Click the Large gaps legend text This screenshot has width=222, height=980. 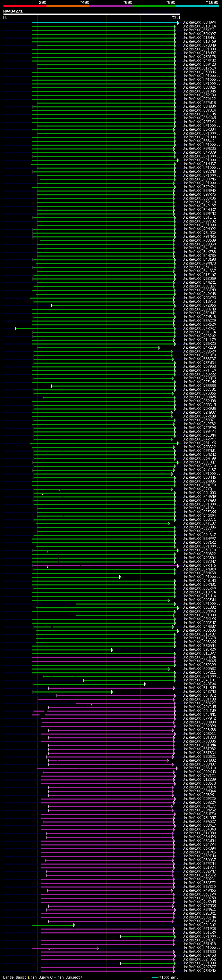click(43, 977)
